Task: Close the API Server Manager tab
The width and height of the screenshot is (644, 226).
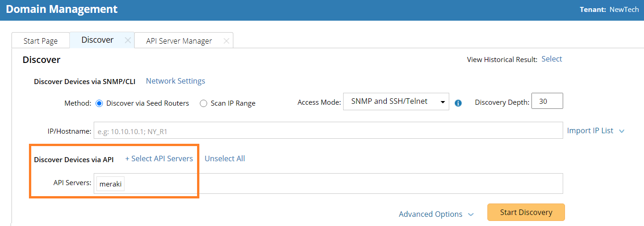Action: (x=226, y=41)
